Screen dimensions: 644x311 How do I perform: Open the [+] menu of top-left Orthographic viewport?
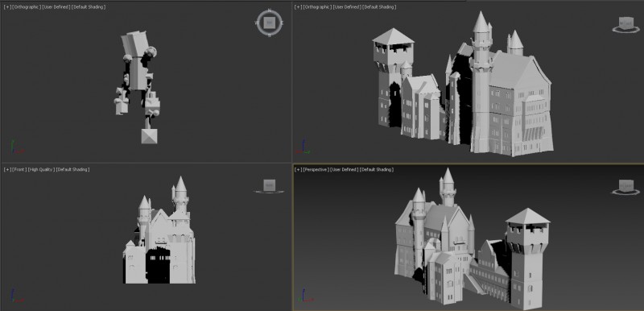[7, 7]
